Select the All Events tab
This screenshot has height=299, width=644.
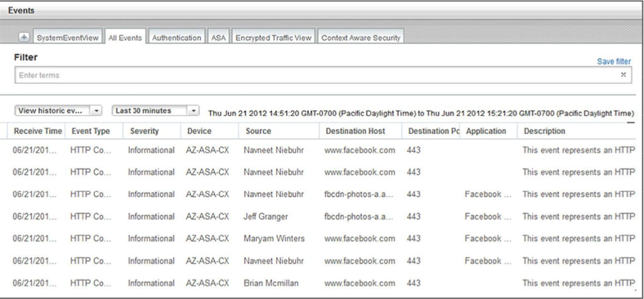(125, 38)
